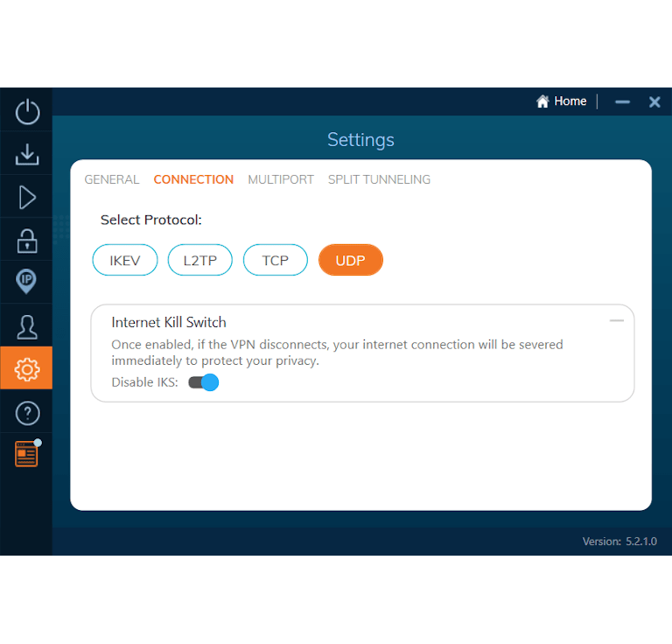The height and width of the screenshot is (644, 672).
Task: Click the Version: 5.2.1.0 text
Action: point(619,541)
